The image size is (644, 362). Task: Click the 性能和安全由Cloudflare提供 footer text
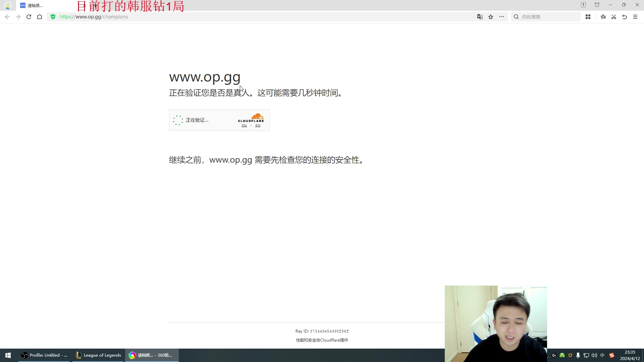[x=322, y=340]
